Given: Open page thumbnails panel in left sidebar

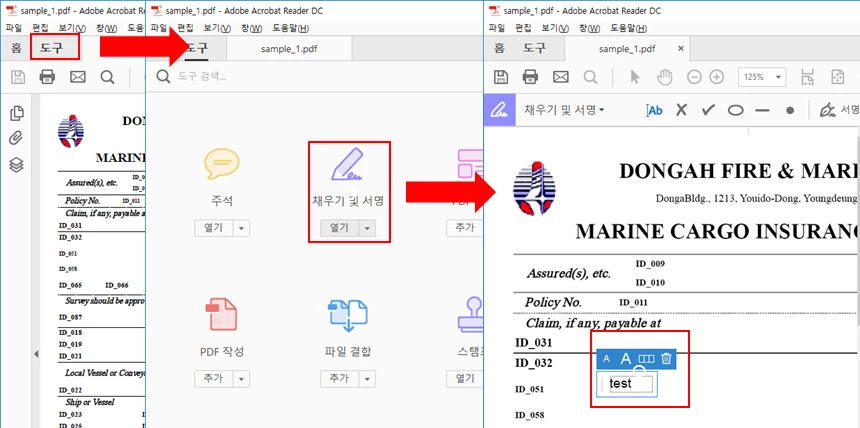Looking at the screenshot, I should pyautogui.click(x=17, y=113).
